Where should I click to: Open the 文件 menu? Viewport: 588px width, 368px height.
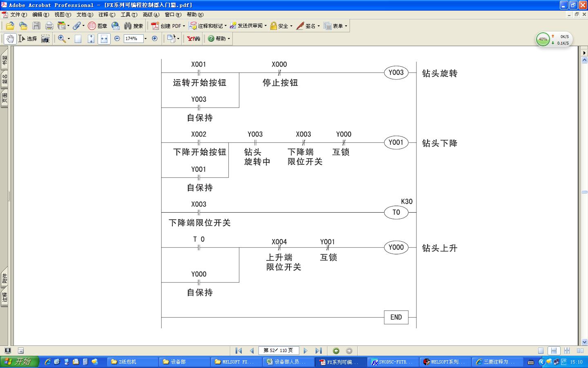(18, 15)
